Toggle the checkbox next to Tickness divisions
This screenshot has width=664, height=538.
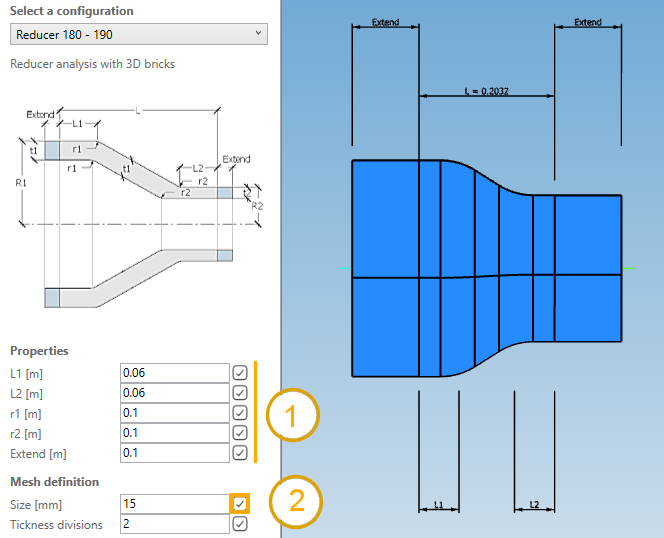[x=240, y=524]
